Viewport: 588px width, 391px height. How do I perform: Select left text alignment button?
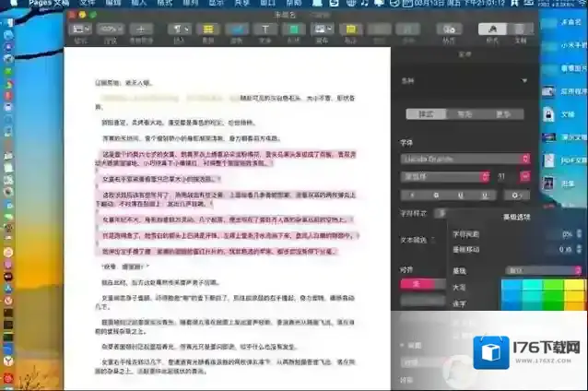coord(416,284)
